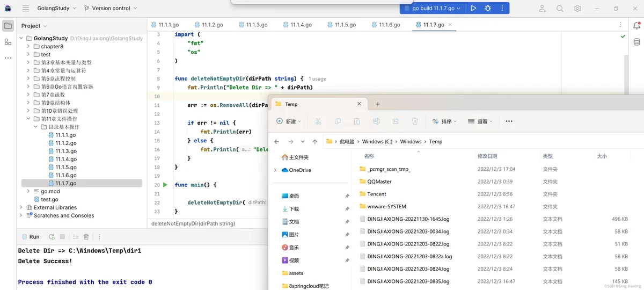Switch to 11.1.6.go editor tab
The image size is (644, 290).
pyautogui.click(x=385, y=25)
